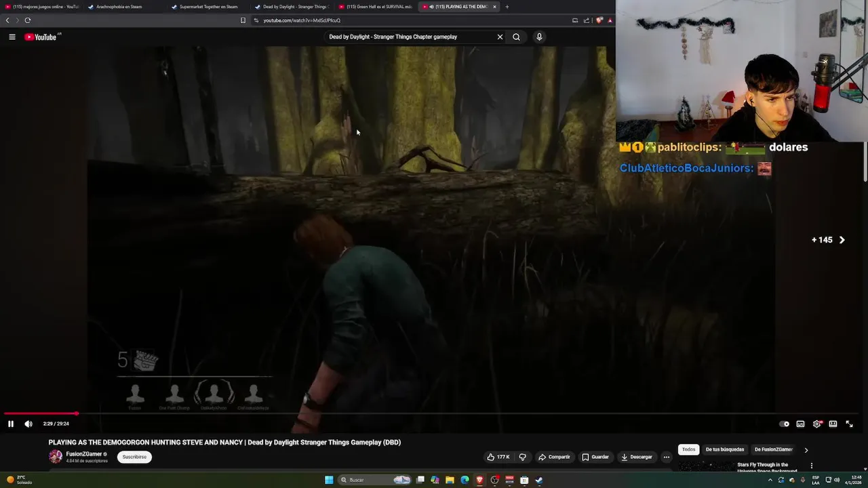This screenshot has width=868, height=488.
Task: Open Microsoft Edge from the taskbar
Action: tap(465, 480)
